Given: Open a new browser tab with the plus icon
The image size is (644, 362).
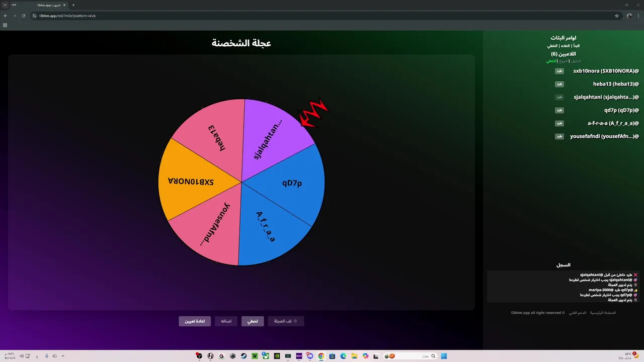Looking at the screenshot, I should [73, 5].
